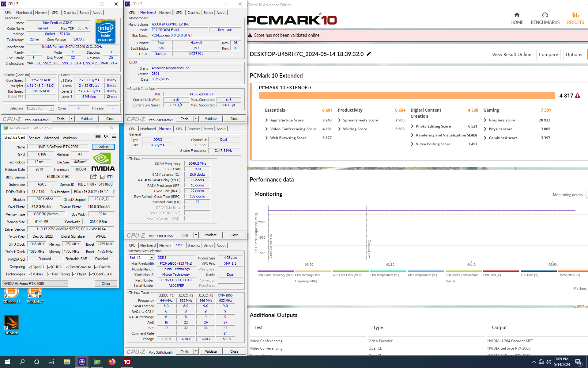588x368 pixels.
Task: Toggle CUDA checkbox
Action: (x=49, y=267)
